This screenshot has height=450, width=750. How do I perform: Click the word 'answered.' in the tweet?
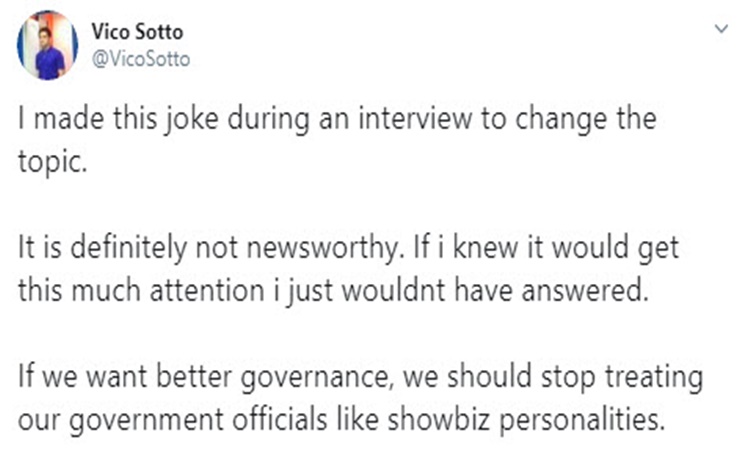coord(585,291)
